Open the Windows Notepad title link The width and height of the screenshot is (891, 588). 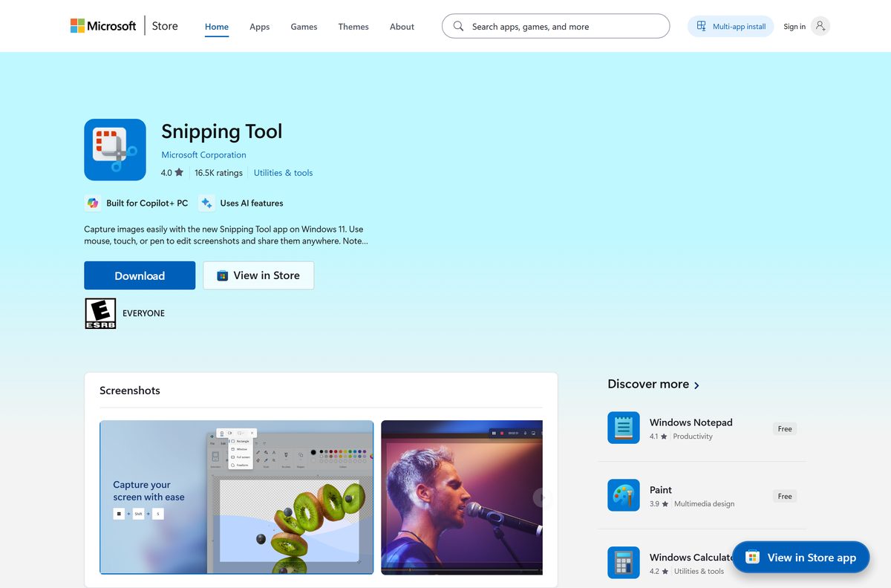pyautogui.click(x=691, y=422)
